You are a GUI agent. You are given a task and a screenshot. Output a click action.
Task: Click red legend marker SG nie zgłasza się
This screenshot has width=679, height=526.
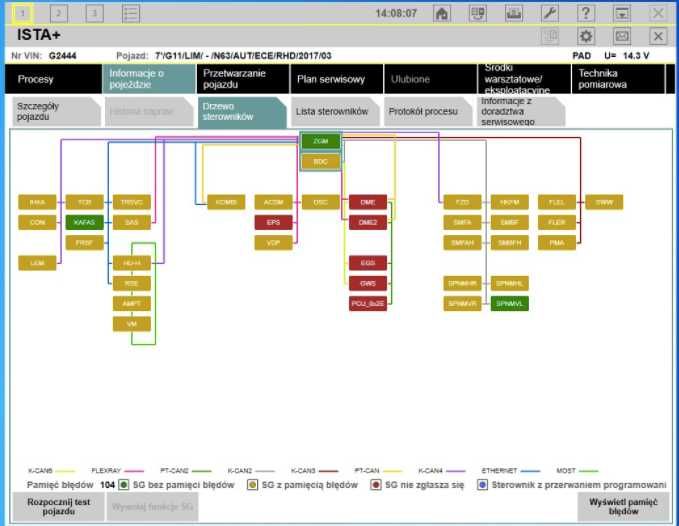tap(375, 485)
